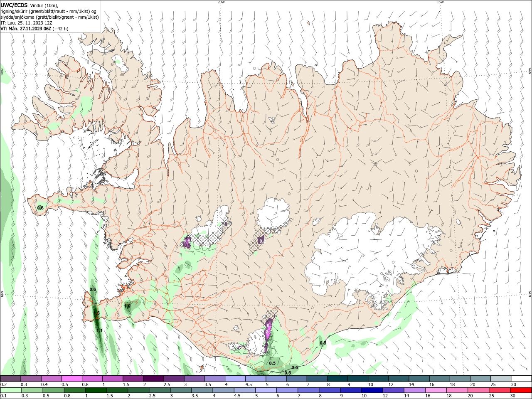The width and height of the screenshot is (532, 399).
Task: Select the dark teal 8–9 swatch in the upper legend row
Action: (x=337, y=379)
